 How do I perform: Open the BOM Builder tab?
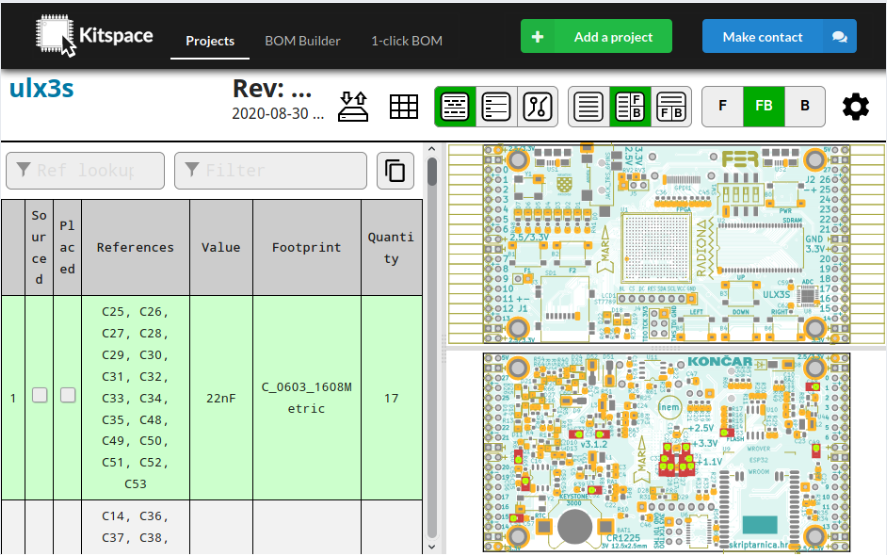302,41
